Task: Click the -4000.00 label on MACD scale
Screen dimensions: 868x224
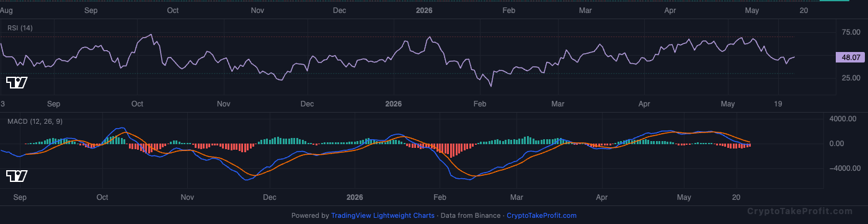Action: tap(844, 168)
